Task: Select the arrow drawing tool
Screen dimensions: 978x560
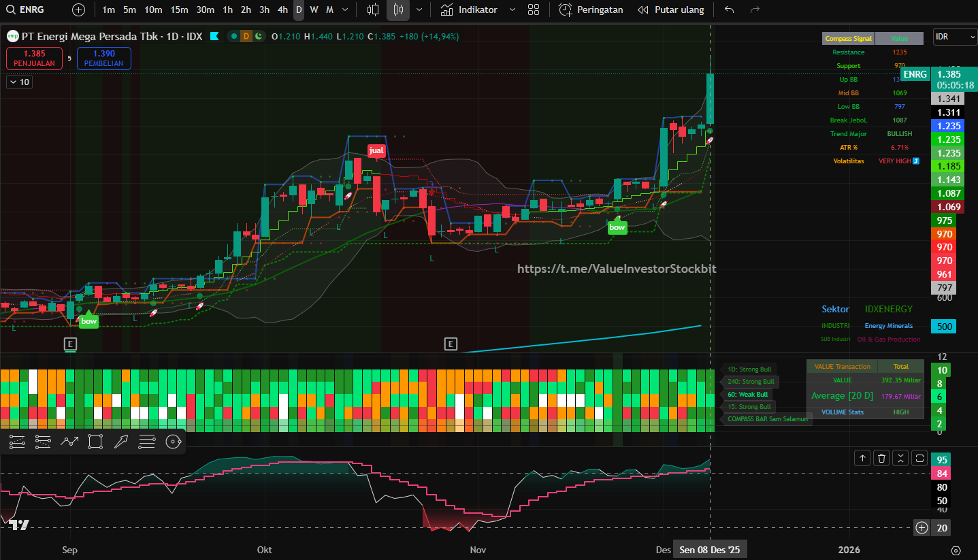Action: (x=120, y=442)
